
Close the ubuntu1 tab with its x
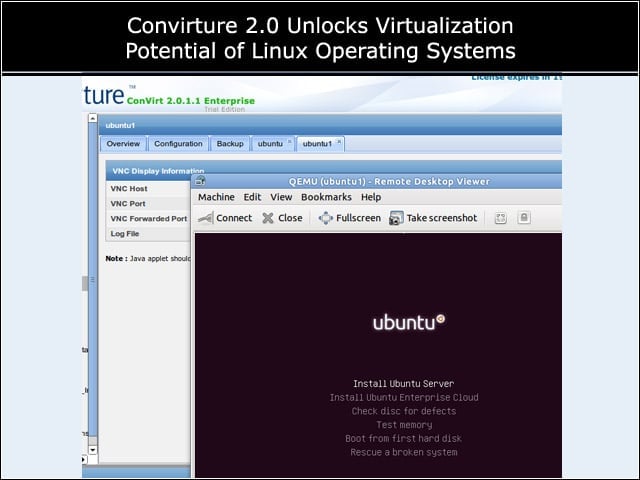pyautogui.click(x=339, y=141)
